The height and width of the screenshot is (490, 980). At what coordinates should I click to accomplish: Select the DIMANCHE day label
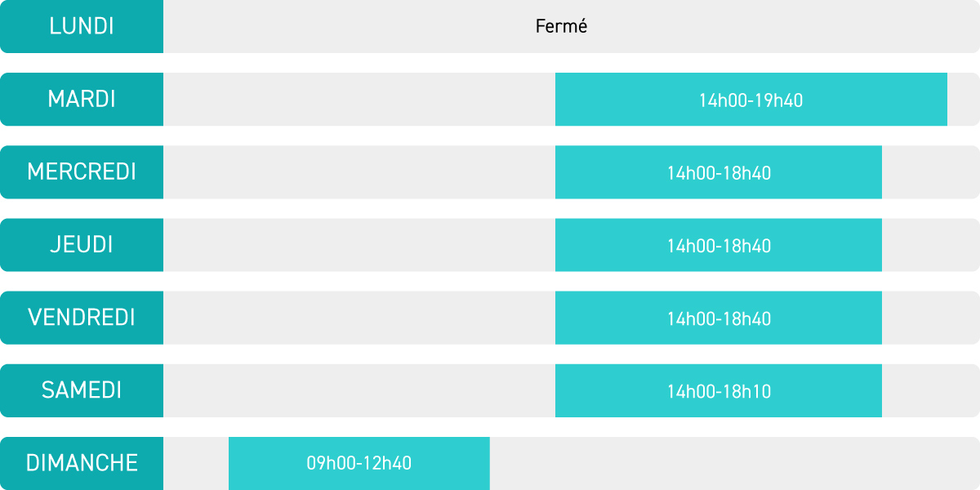click(x=82, y=463)
